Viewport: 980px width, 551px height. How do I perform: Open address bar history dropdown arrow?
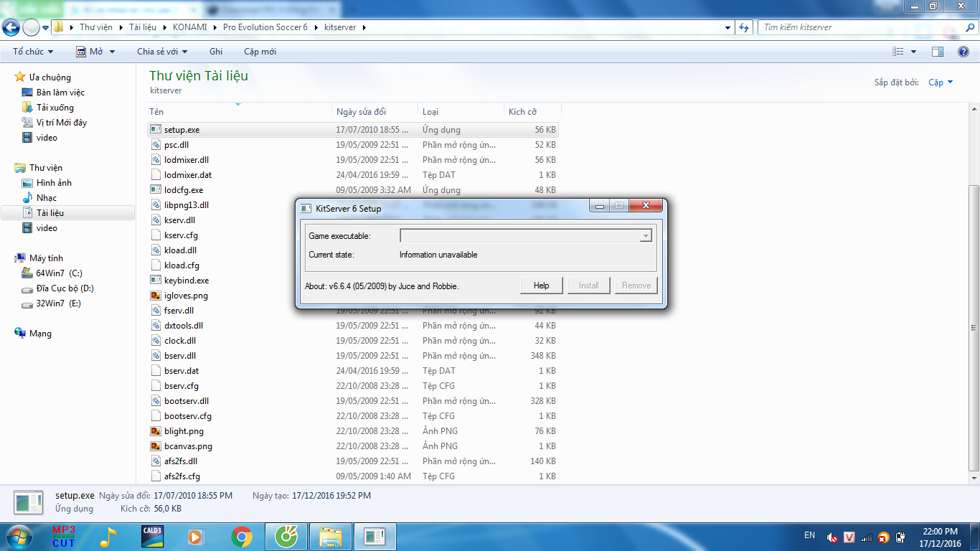728,27
